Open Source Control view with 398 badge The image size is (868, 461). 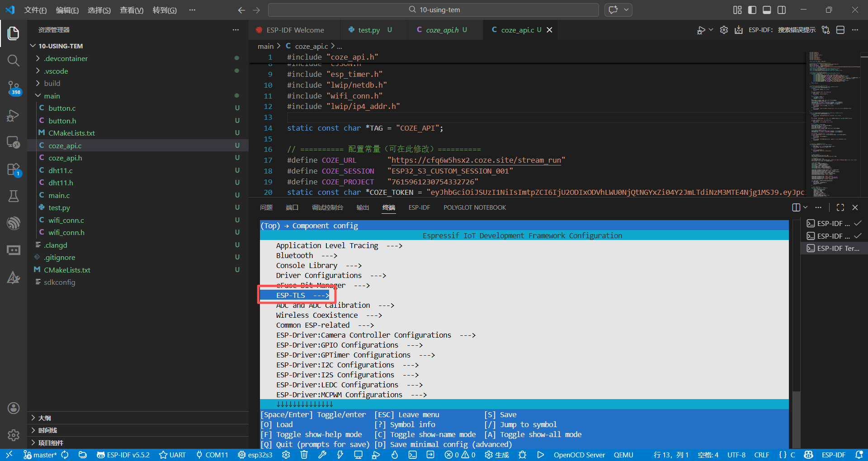pos(13,88)
